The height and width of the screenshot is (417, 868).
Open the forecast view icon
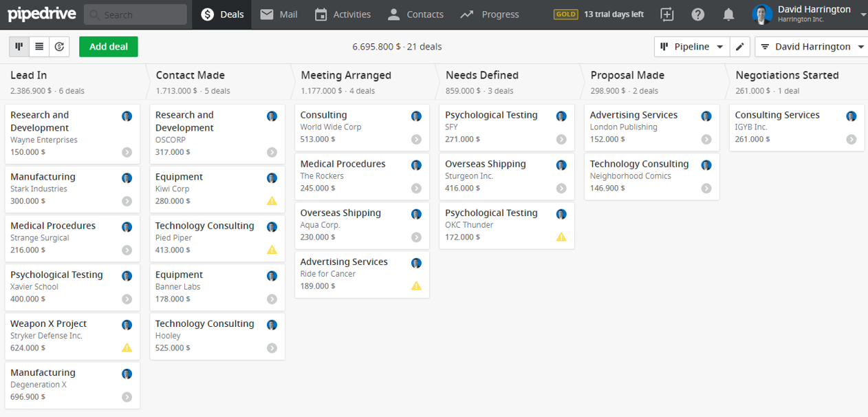(x=59, y=46)
